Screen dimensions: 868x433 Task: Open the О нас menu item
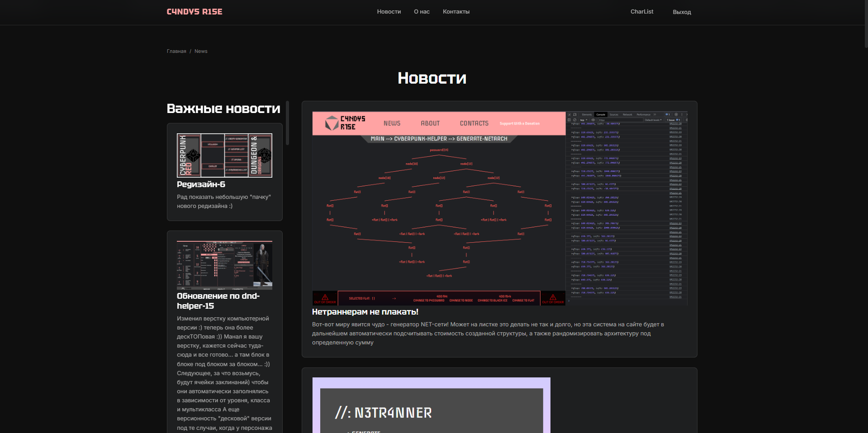pos(422,12)
